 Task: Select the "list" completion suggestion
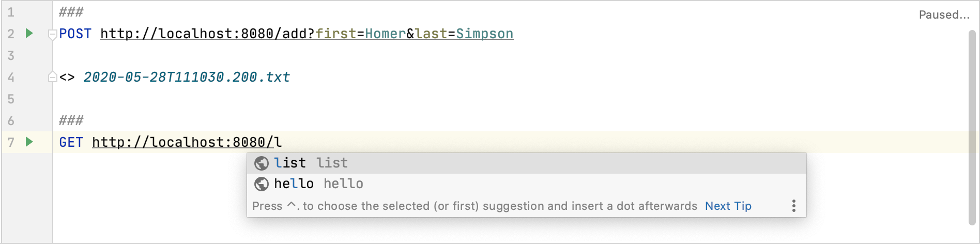[x=290, y=163]
